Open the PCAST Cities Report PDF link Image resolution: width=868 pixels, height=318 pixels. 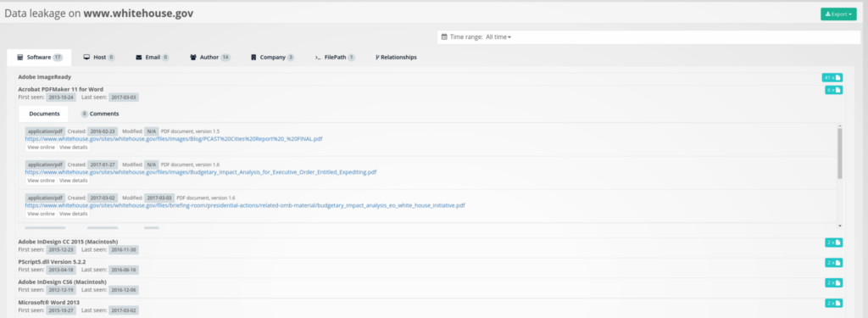(174, 139)
